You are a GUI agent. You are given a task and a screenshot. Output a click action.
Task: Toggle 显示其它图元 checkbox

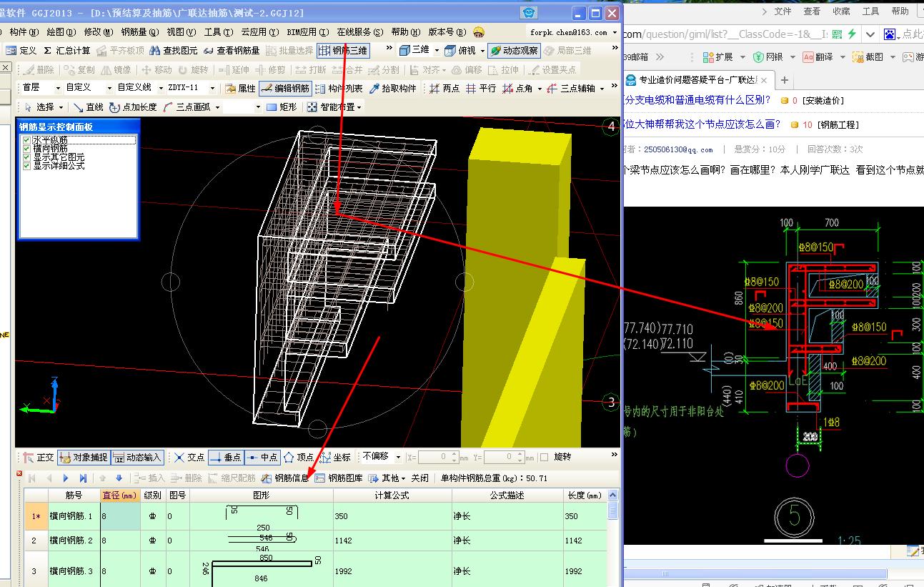tap(26, 157)
